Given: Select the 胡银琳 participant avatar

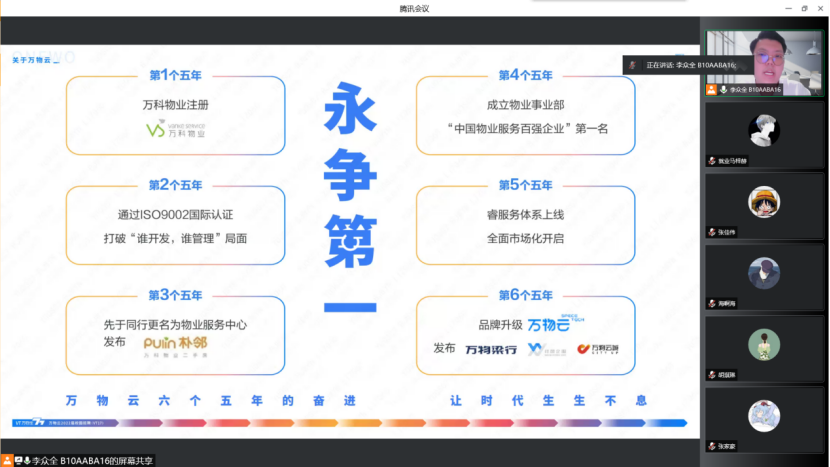Looking at the screenshot, I should point(764,343).
